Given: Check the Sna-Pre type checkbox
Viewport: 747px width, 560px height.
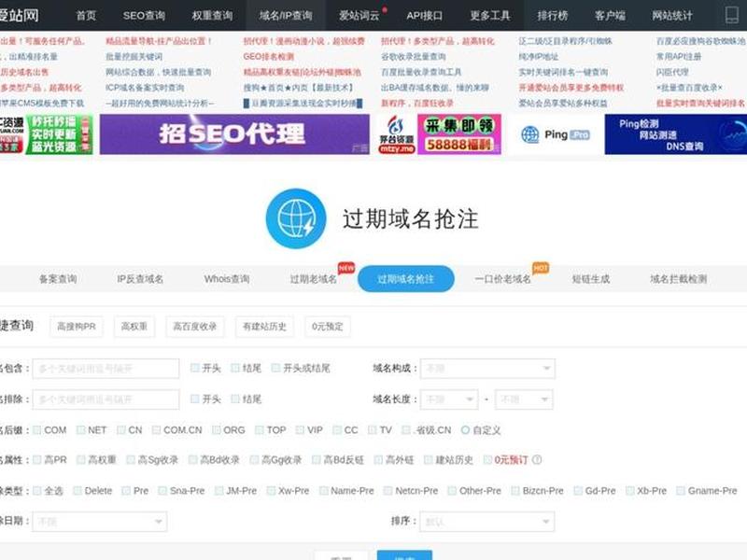Looking at the screenshot, I should [162, 491].
